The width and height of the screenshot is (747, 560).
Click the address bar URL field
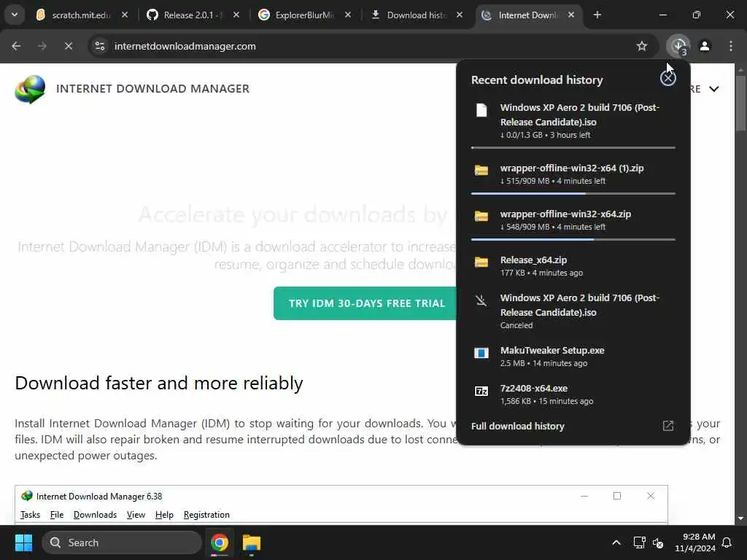(371, 46)
